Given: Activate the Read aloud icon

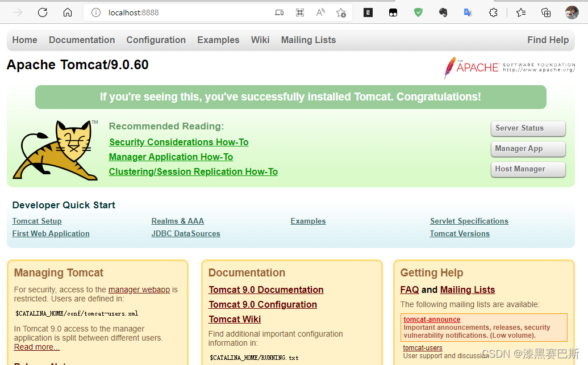Looking at the screenshot, I should pos(320,12).
